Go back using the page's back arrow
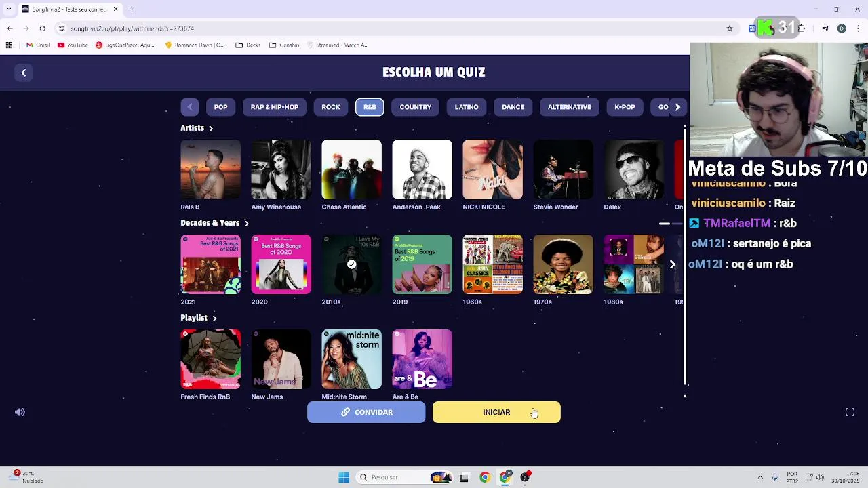 tap(23, 73)
